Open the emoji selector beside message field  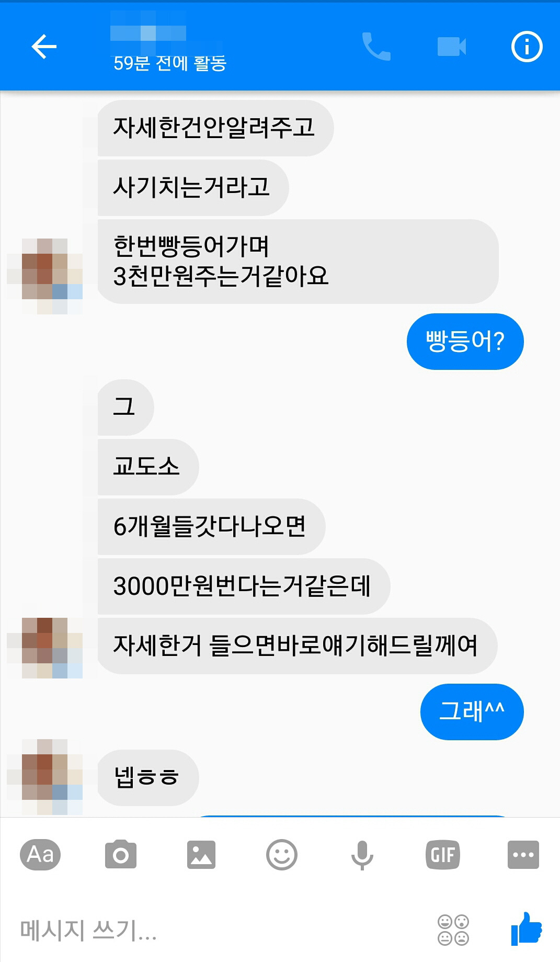pyautogui.click(x=453, y=930)
